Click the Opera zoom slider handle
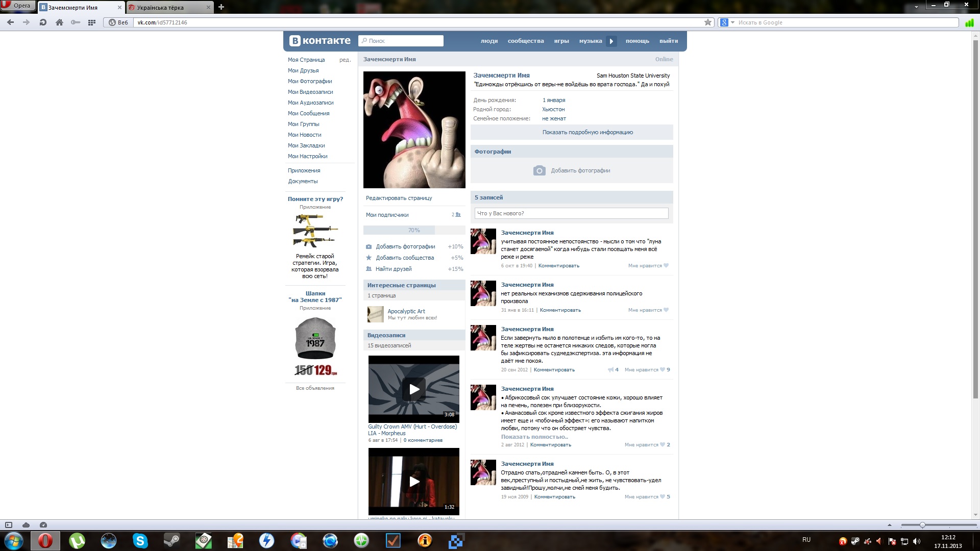 click(922, 525)
